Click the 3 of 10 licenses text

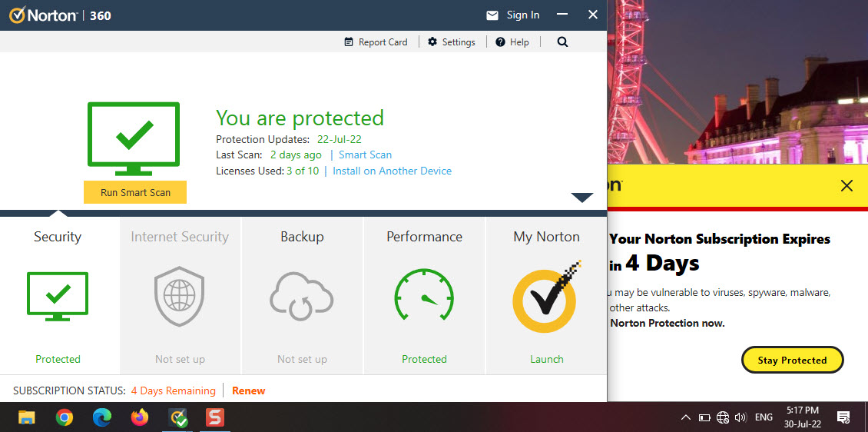coord(303,171)
